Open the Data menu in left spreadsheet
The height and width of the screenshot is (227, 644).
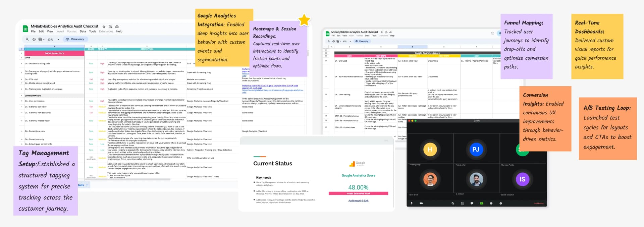[x=83, y=32]
